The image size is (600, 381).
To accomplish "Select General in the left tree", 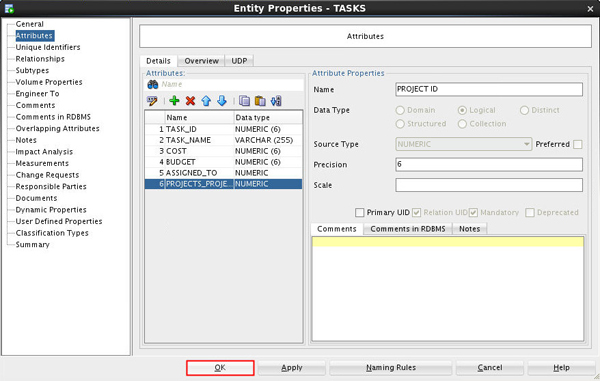I will (29, 24).
